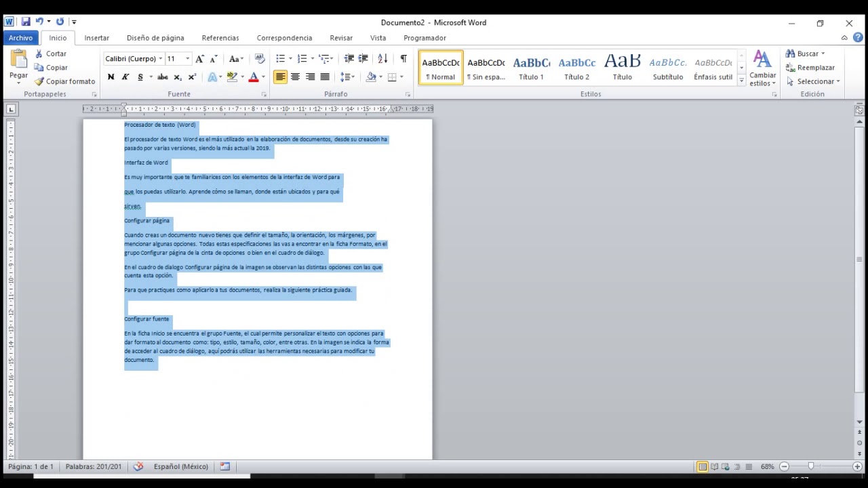Screen dimensions: 868x488
Task: Click the text effects glowing A icon
Action: pyautogui.click(x=212, y=77)
